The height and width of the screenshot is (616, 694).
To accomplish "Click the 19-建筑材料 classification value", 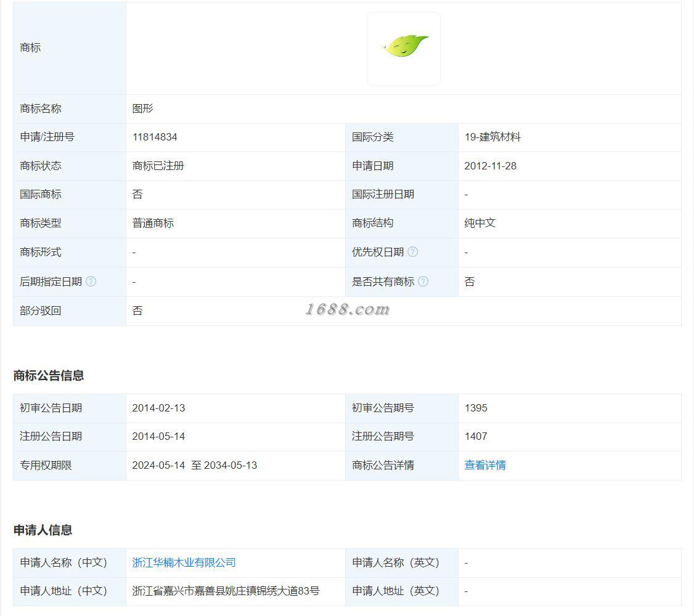I will 492,137.
